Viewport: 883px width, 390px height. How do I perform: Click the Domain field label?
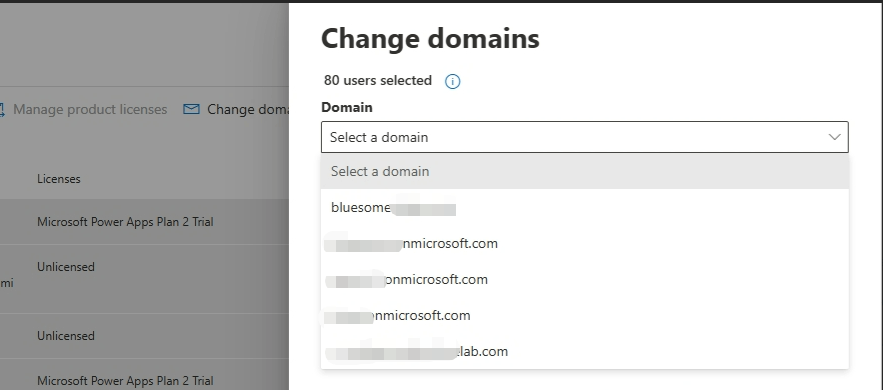tap(346, 107)
